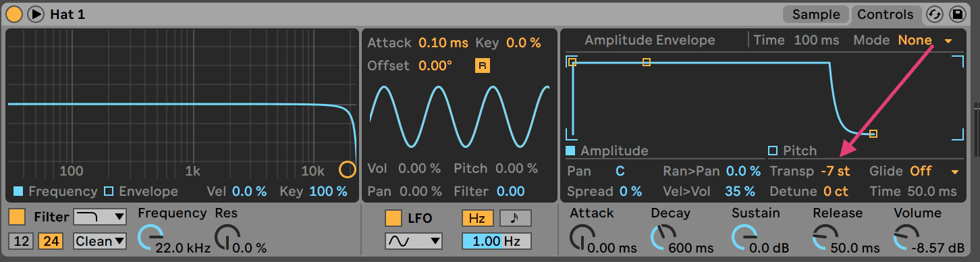Expand the Glide dropdown set to Off
The width and height of the screenshot is (980, 262).
pos(933,172)
